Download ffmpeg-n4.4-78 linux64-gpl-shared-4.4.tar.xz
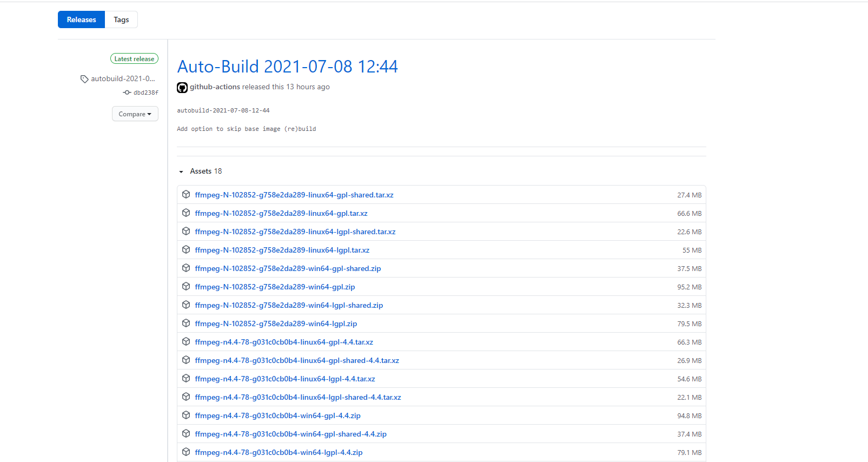Screen dimensions: 868x462 pos(297,360)
